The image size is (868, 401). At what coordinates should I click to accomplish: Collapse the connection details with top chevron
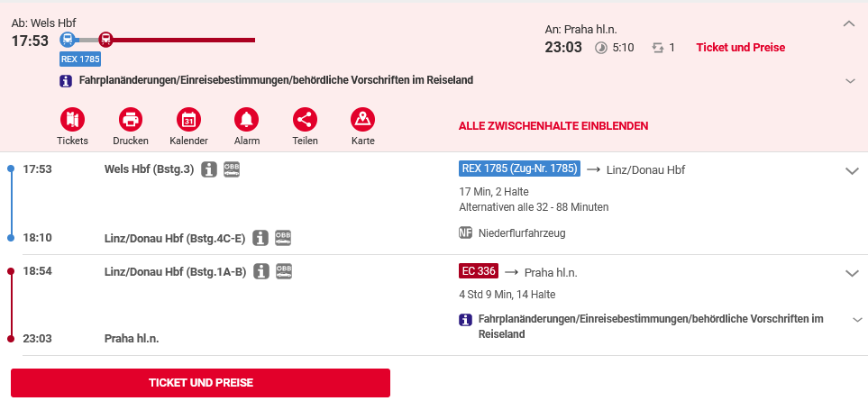(x=849, y=23)
